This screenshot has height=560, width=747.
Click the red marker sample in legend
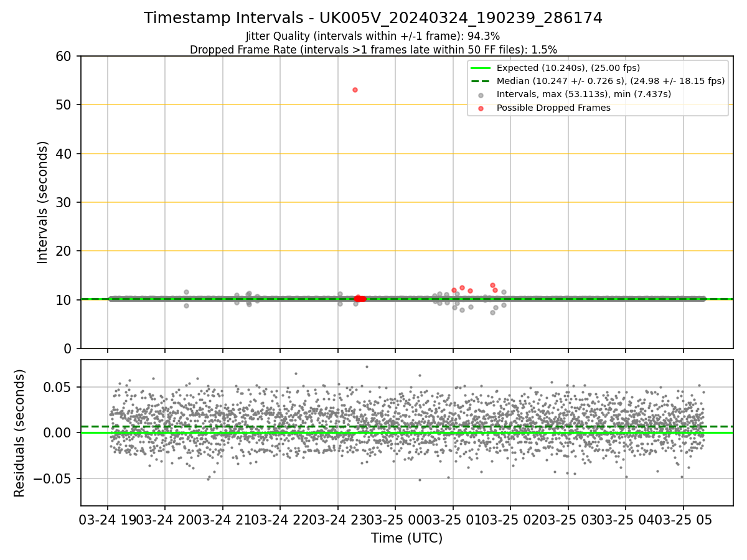pyautogui.click(x=481, y=108)
